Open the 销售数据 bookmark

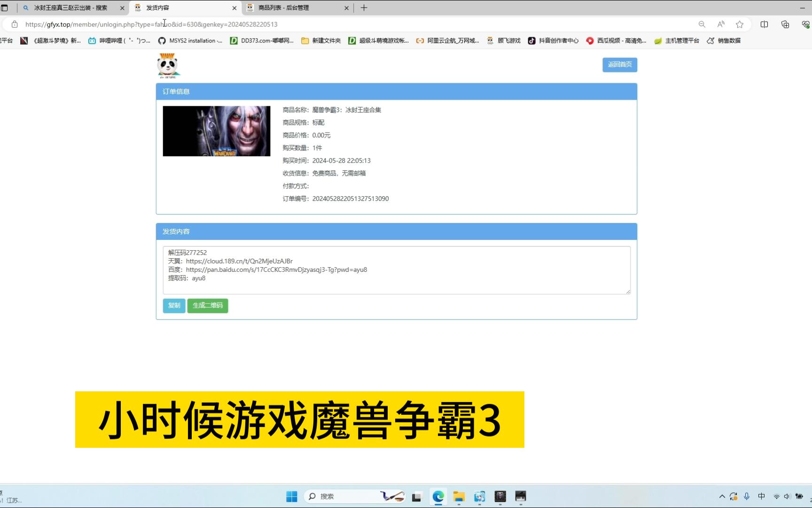[x=724, y=41]
